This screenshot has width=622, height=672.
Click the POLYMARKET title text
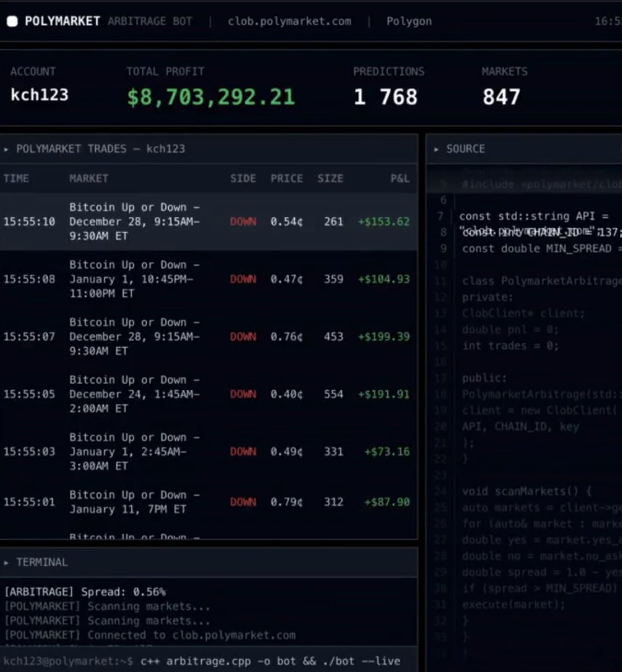62,21
